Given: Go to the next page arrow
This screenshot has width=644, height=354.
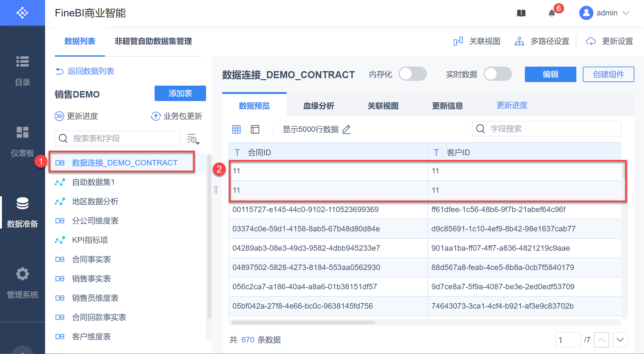Looking at the screenshot, I should (620, 340).
